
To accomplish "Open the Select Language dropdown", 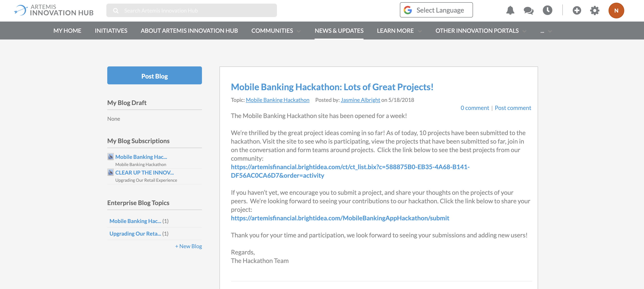I will [436, 10].
